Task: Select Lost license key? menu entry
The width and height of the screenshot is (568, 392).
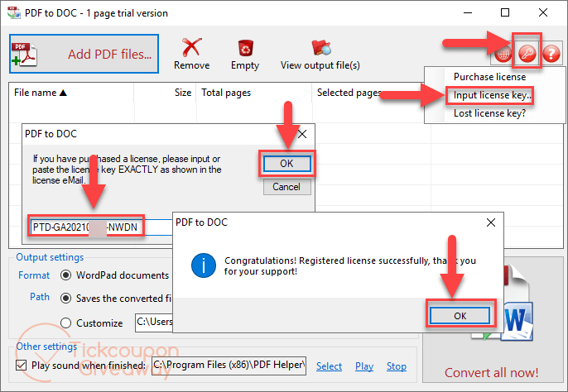Action: 489,113
